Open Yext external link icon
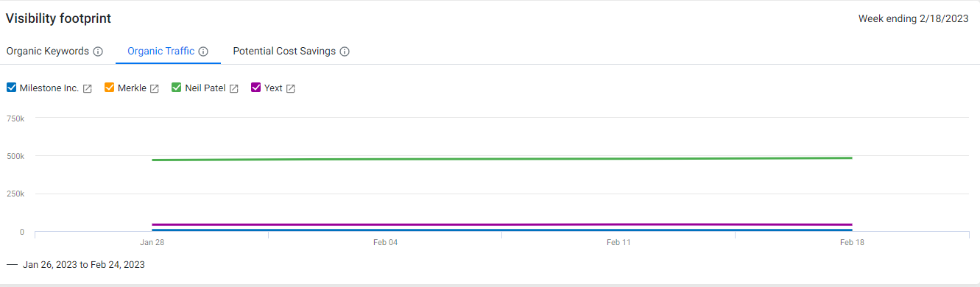 pos(291,88)
